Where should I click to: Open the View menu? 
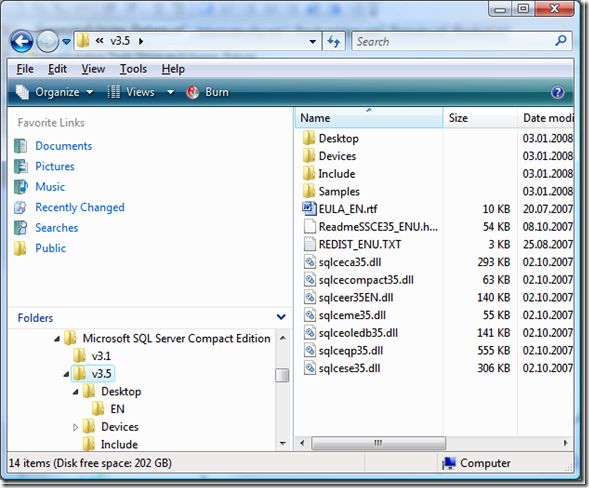pos(93,69)
